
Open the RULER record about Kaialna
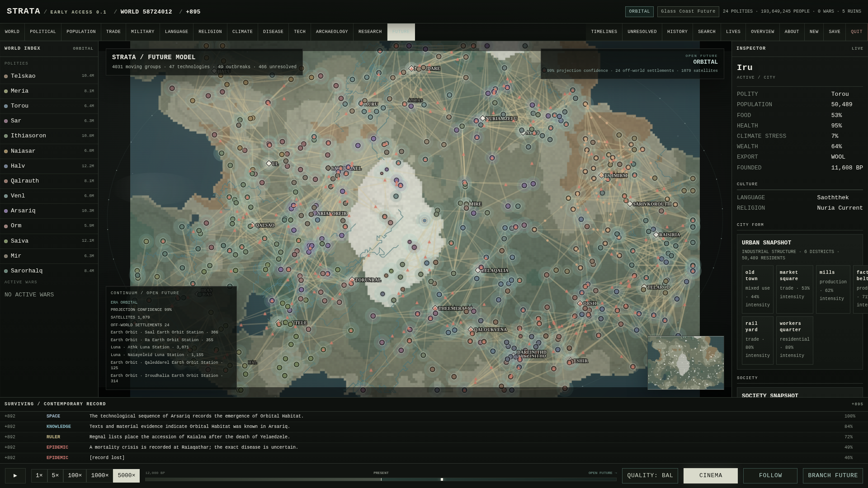coord(434,437)
